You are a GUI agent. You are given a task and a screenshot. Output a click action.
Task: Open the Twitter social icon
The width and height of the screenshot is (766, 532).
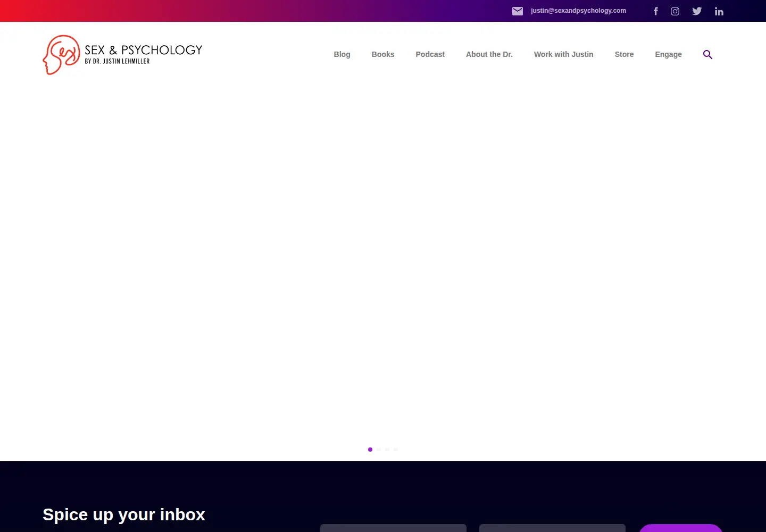pyautogui.click(x=697, y=11)
